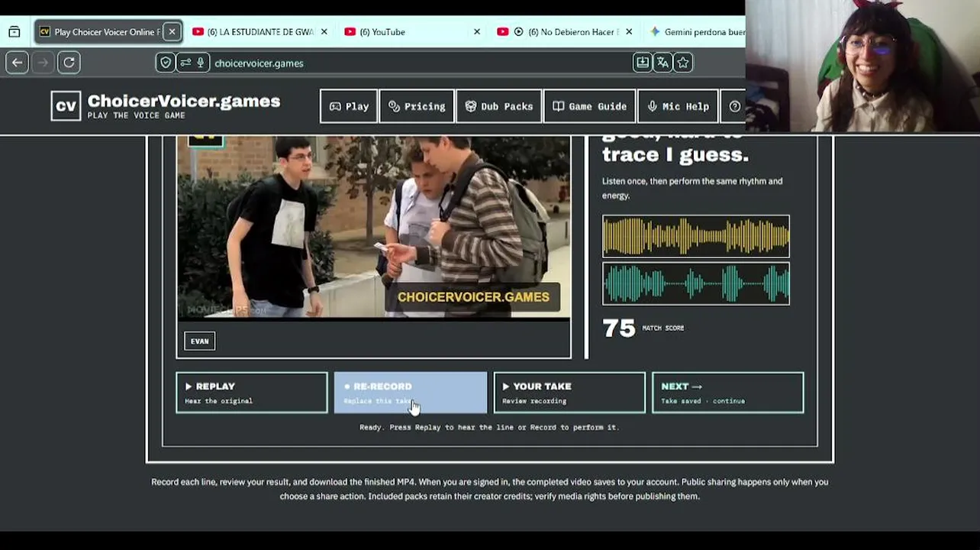Open the Firefox tab overview icon
The width and height of the screenshot is (980, 550).
tap(14, 31)
